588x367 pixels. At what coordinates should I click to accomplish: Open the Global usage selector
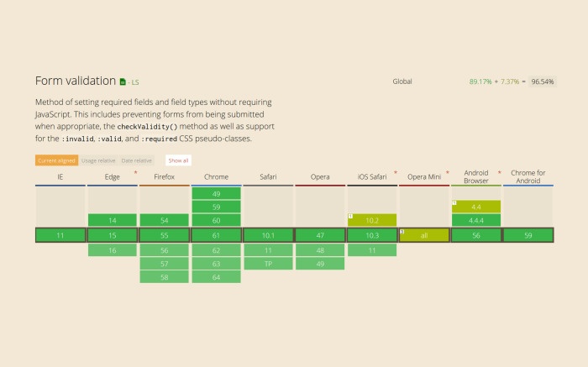[402, 81]
